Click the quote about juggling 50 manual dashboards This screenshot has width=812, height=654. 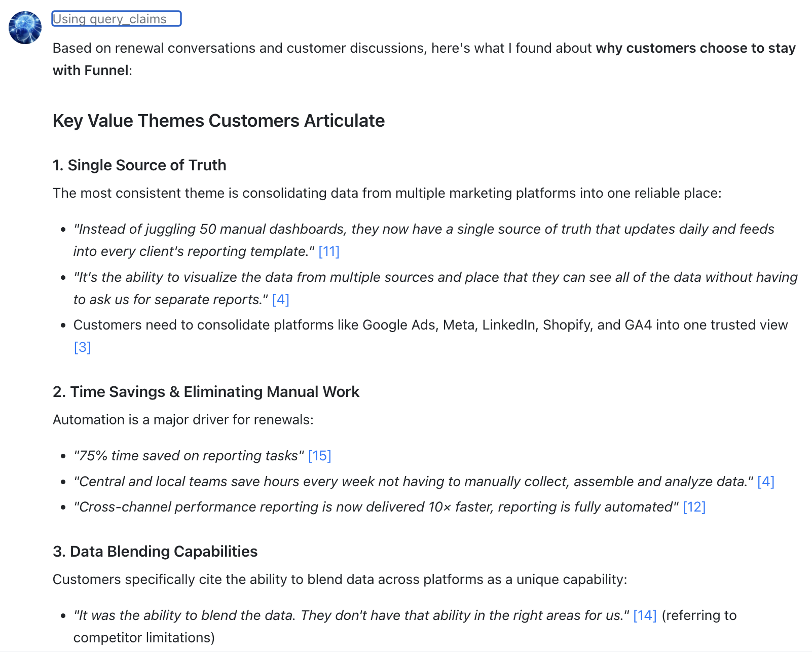coord(424,229)
